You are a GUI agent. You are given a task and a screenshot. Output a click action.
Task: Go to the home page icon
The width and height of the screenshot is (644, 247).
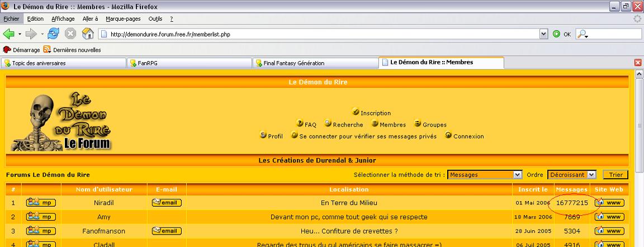pyautogui.click(x=88, y=34)
